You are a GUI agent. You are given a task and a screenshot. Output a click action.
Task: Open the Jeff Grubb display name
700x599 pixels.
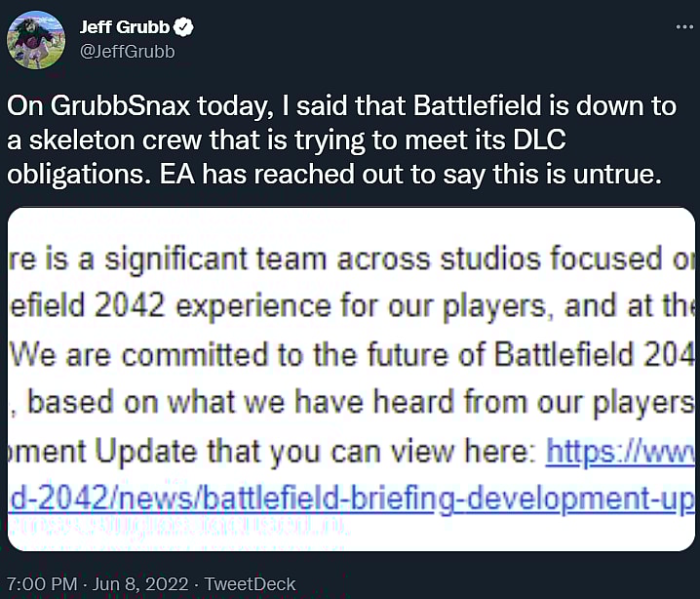click(125, 27)
